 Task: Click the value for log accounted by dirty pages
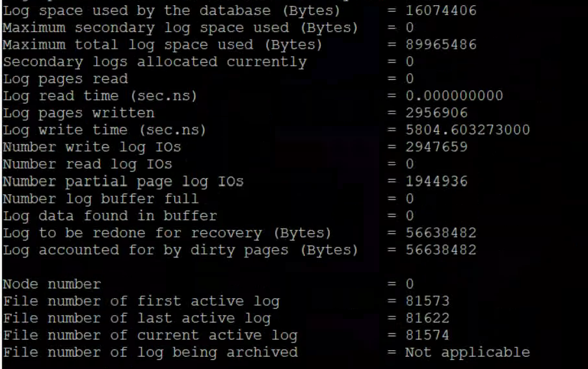440,249
